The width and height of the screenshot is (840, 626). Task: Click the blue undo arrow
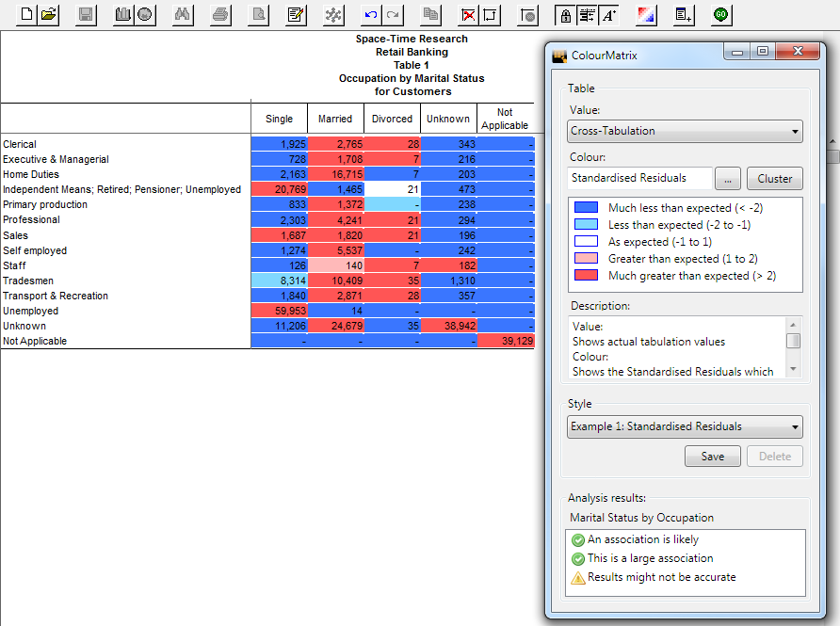click(371, 15)
